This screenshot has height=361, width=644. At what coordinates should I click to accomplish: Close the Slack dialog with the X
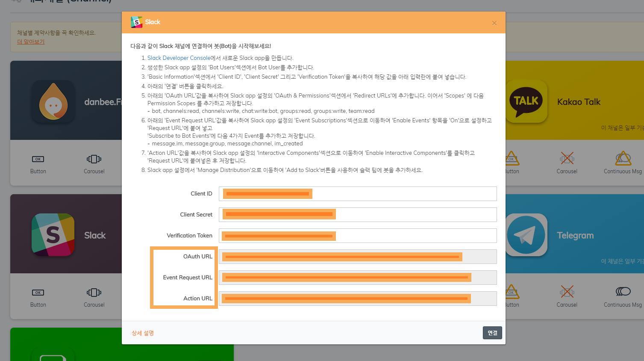(x=494, y=23)
